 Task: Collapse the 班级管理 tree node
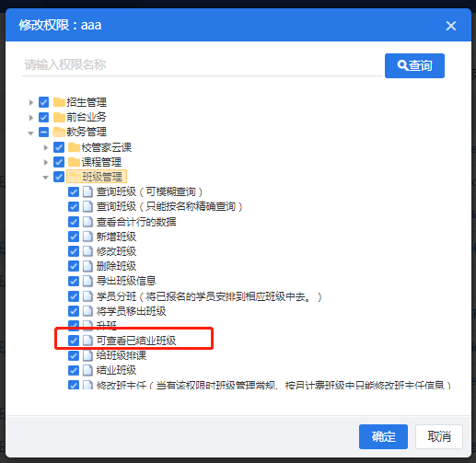pyautogui.click(x=45, y=177)
